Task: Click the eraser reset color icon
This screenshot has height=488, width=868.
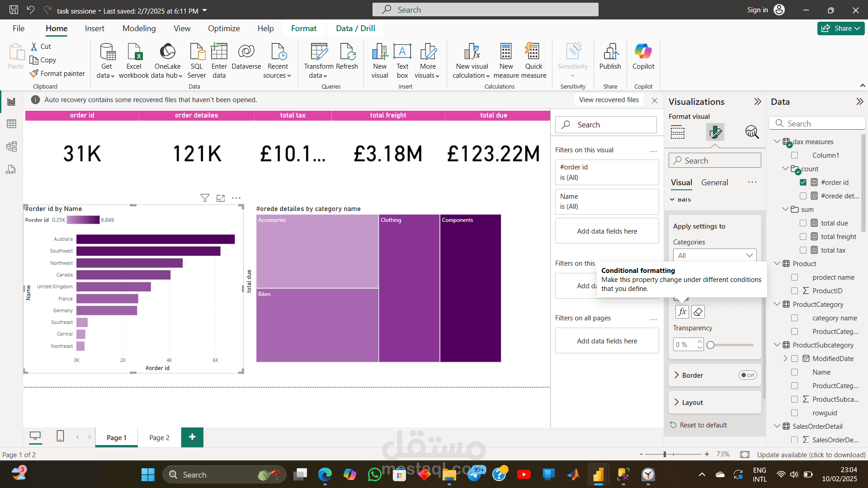Action: pyautogui.click(x=698, y=312)
